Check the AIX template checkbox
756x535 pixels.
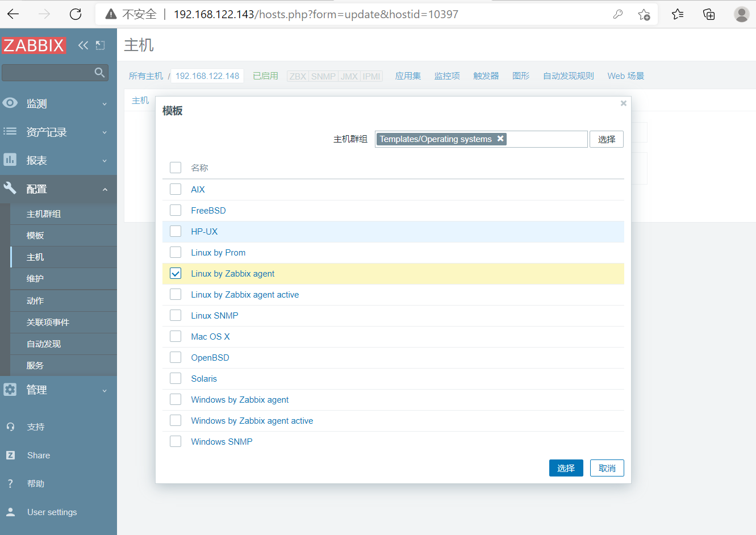176,189
